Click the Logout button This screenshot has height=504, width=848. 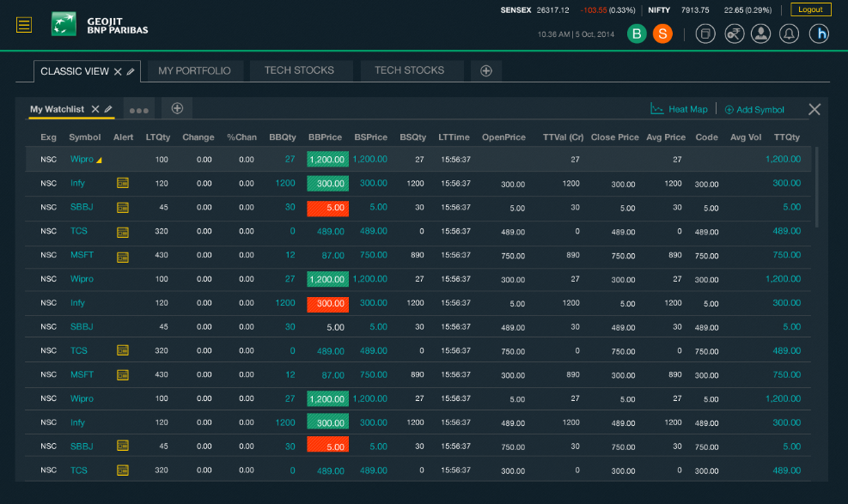pos(810,9)
